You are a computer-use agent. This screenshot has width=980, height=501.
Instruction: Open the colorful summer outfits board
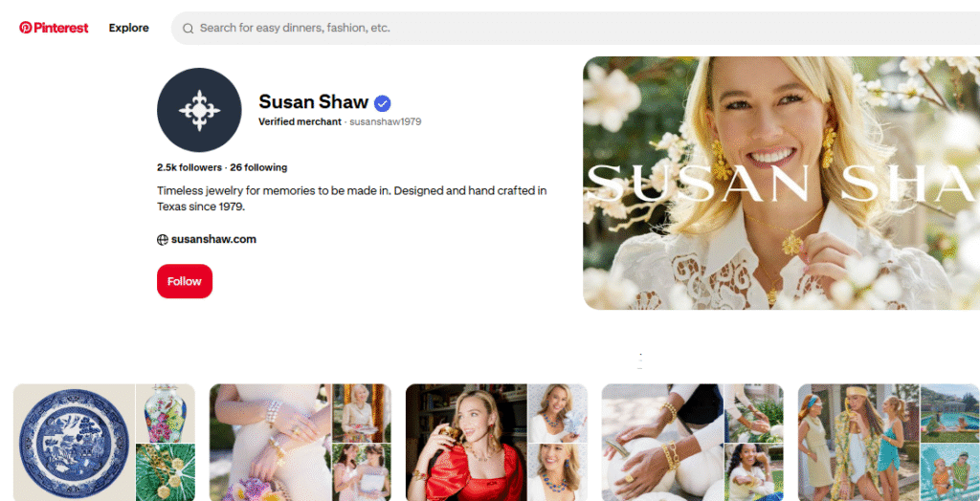pyautogui.click(x=858, y=443)
